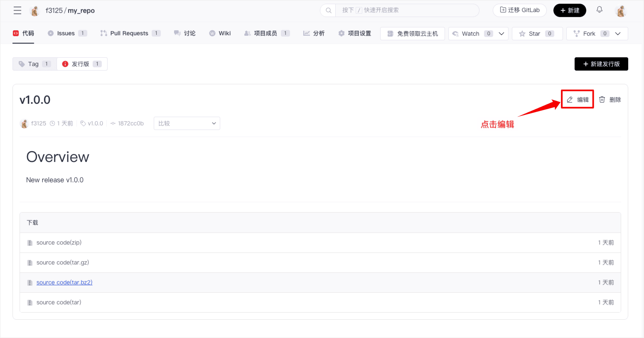Open the Pull Requests tab

tap(129, 33)
